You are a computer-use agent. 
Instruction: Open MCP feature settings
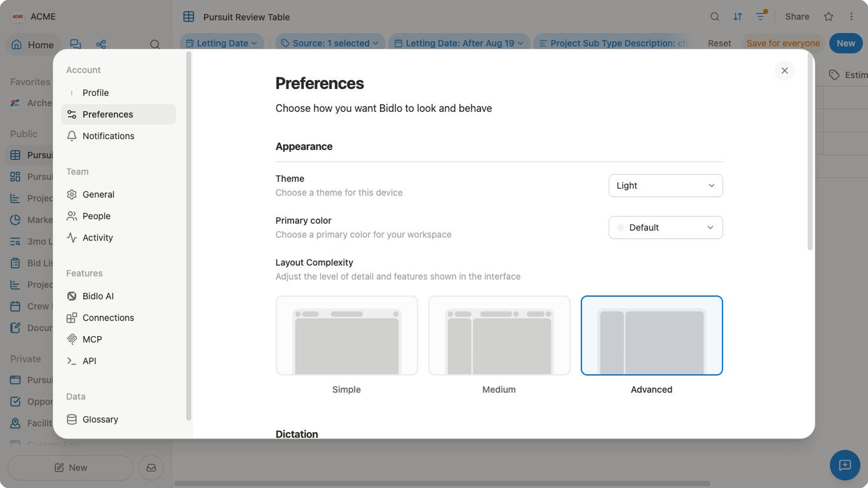click(118, 339)
